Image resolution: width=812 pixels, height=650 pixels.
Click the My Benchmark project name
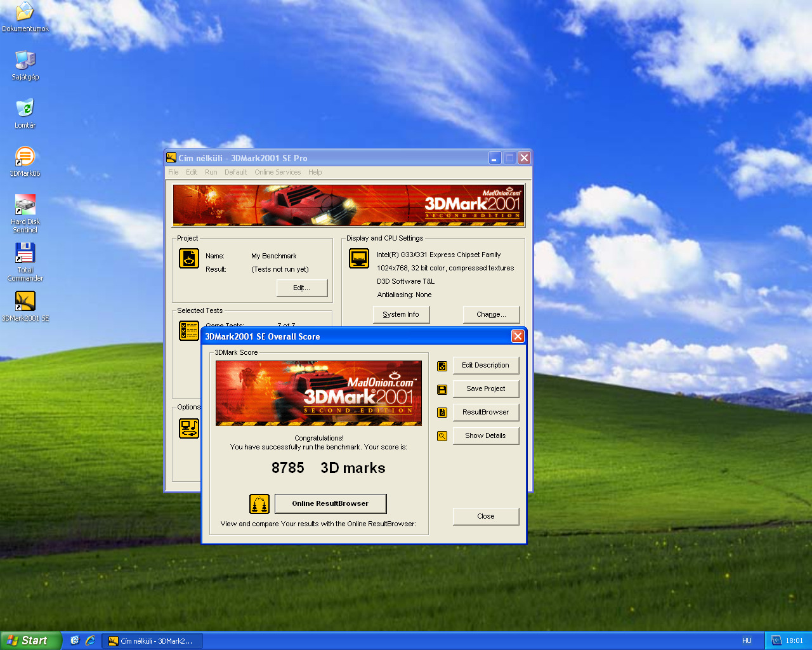click(274, 256)
